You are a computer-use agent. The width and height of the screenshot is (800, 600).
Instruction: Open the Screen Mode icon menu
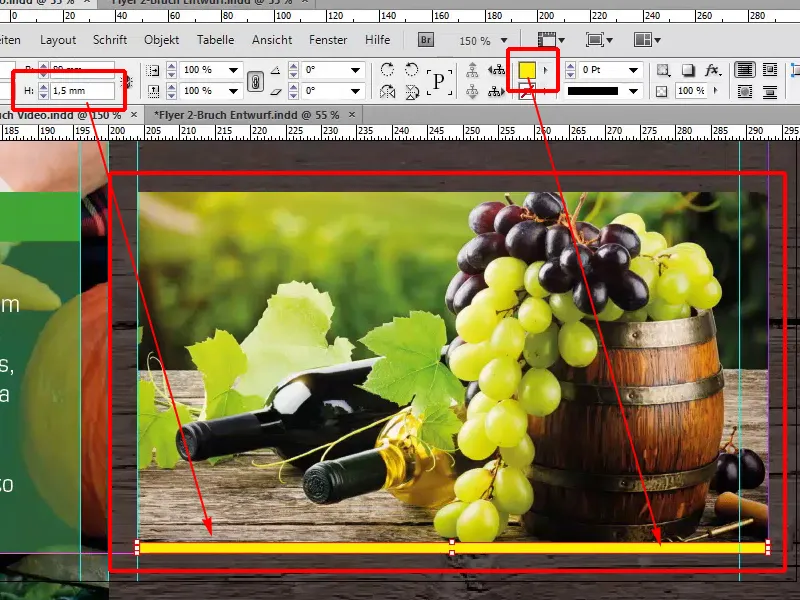599,40
